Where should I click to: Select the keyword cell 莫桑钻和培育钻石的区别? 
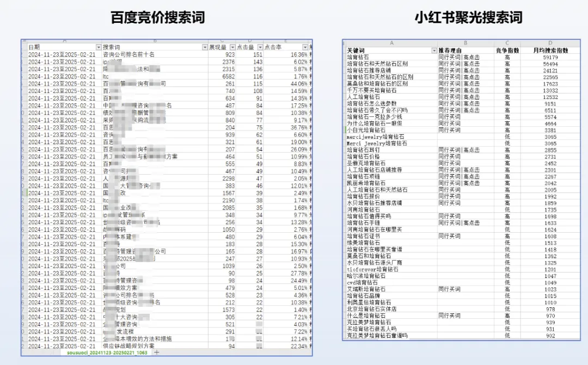click(391, 84)
